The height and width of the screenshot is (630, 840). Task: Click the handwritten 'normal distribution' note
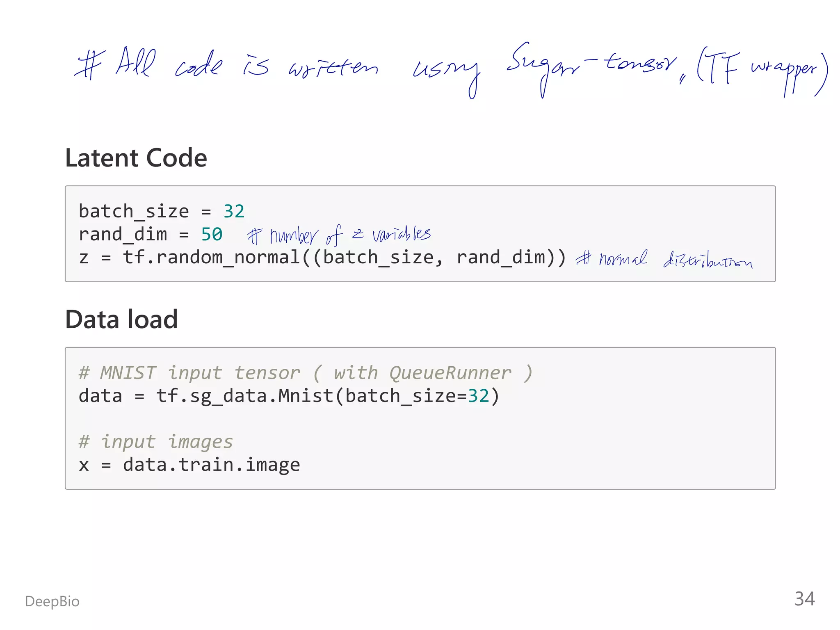[664, 259]
